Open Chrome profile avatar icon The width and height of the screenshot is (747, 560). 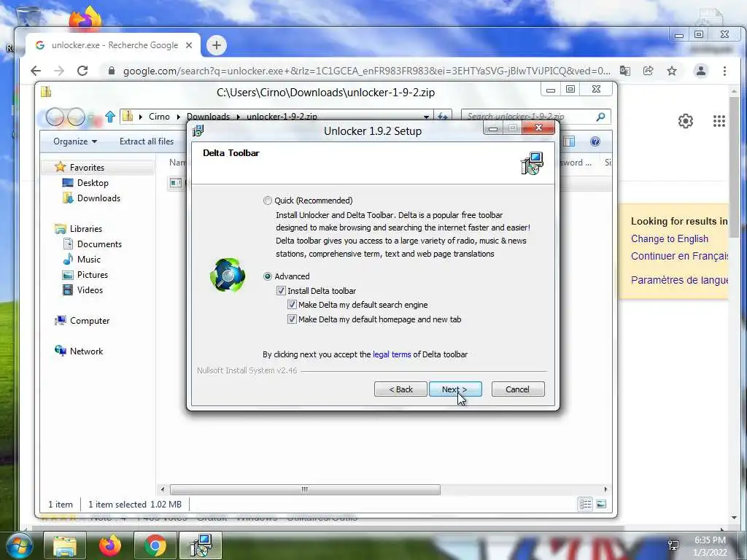click(701, 71)
